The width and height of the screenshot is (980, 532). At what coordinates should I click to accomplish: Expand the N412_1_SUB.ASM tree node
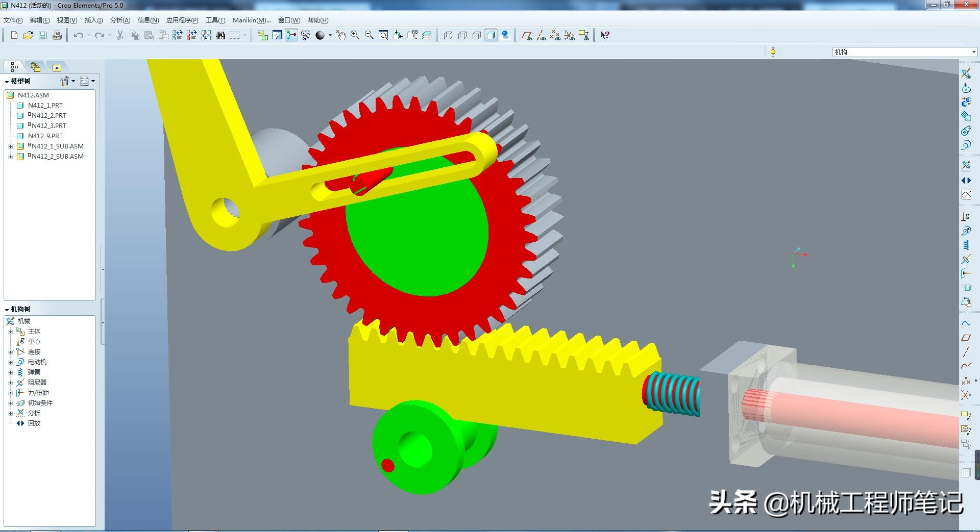click(x=11, y=146)
